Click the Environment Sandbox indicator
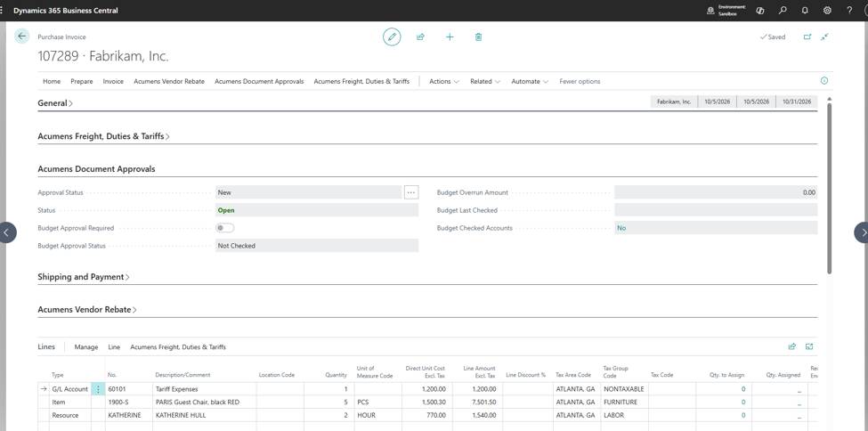Viewport: 868px width, 431px height. [x=726, y=11]
